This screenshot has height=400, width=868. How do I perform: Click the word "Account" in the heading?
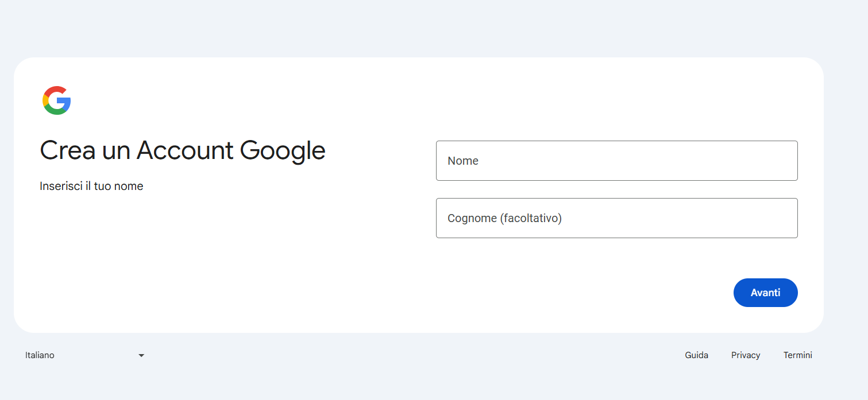click(185, 150)
